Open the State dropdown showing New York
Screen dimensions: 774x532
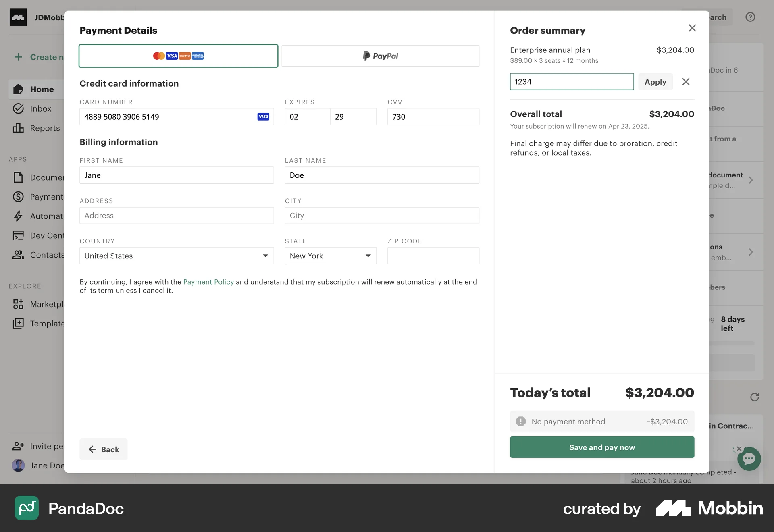(x=330, y=256)
